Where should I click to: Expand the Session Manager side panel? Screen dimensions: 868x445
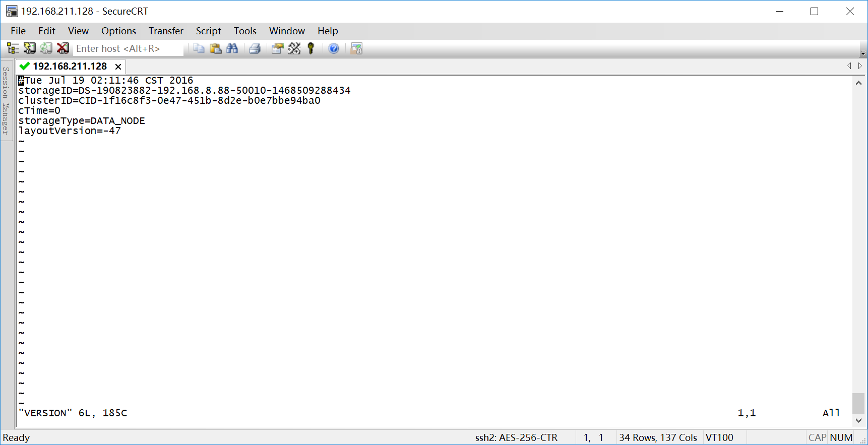click(x=6, y=100)
